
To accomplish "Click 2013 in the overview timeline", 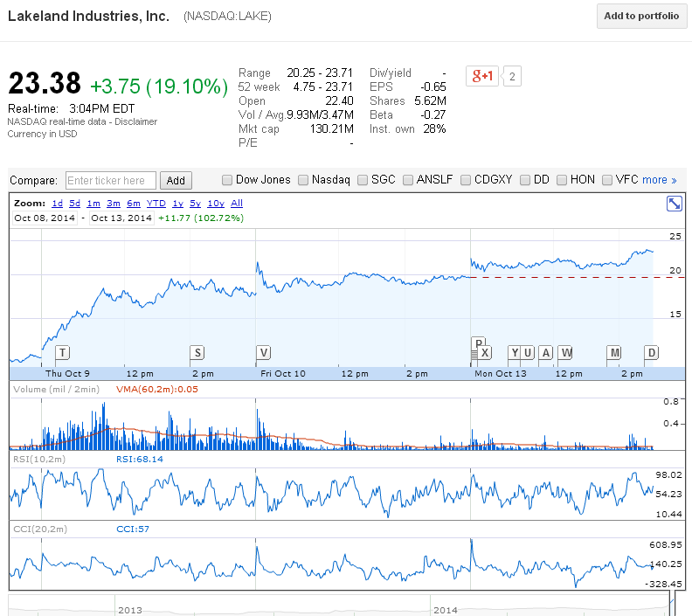I will 130,610.
